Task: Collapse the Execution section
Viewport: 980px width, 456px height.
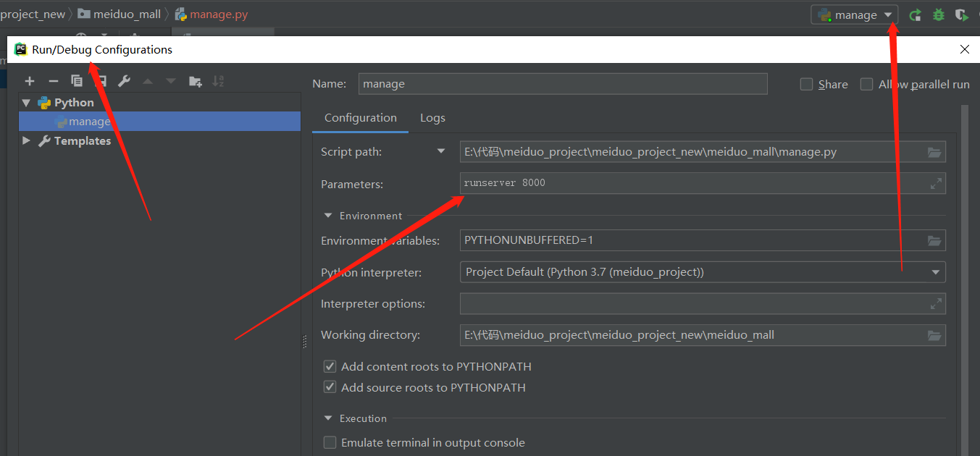Action: tap(328, 418)
